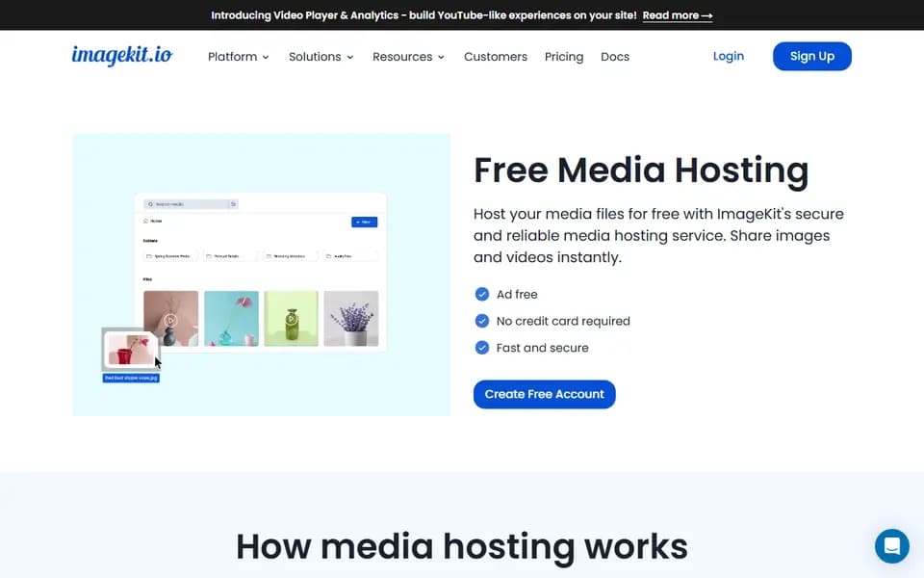Click the Sign Up button
This screenshot has height=578, width=924.
click(812, 56)
